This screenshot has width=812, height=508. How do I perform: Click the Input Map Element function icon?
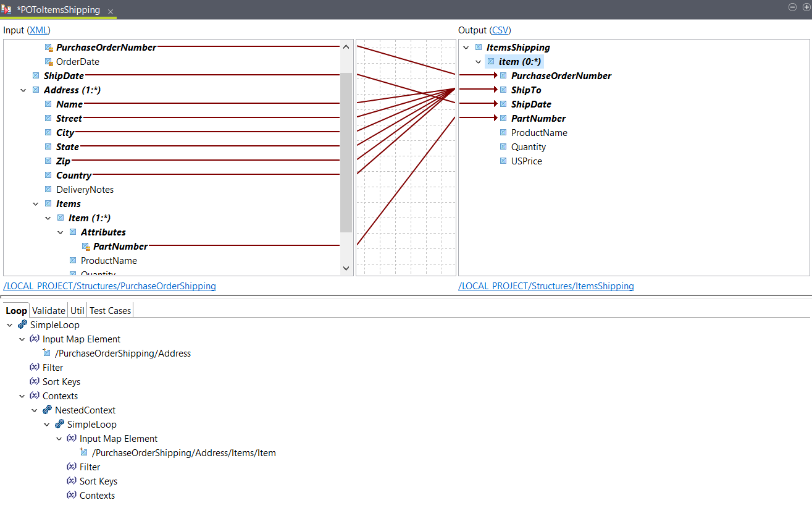point(34,339)
